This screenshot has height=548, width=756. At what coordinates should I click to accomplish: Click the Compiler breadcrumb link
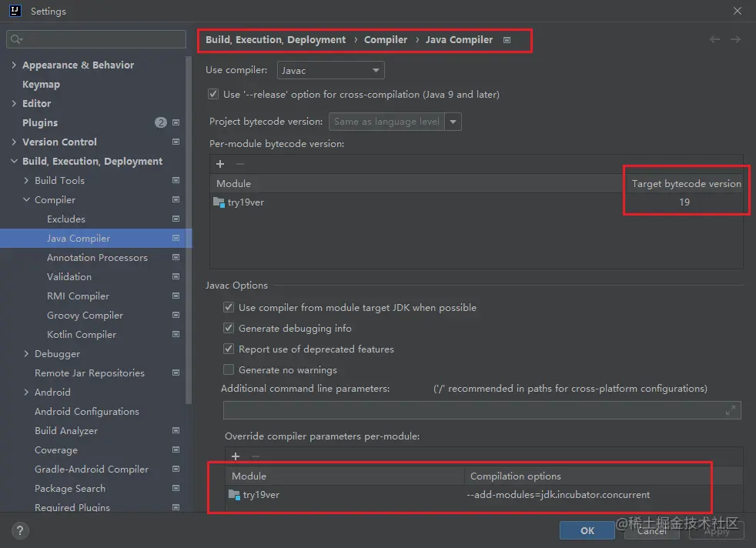click(x=385, y=39)
